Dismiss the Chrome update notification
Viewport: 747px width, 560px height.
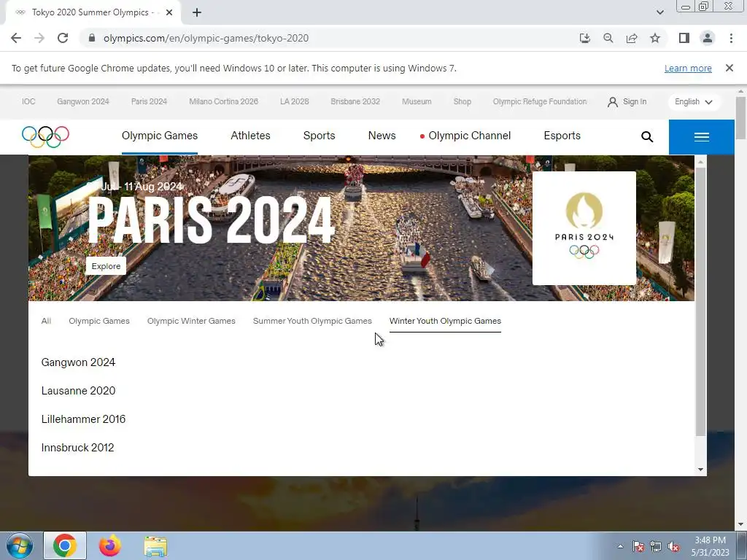click(729, 68)
